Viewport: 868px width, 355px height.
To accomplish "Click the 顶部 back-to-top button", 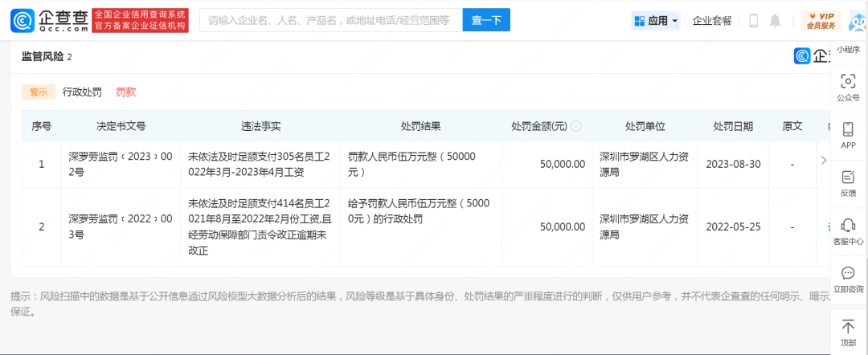I will point(848,332).
